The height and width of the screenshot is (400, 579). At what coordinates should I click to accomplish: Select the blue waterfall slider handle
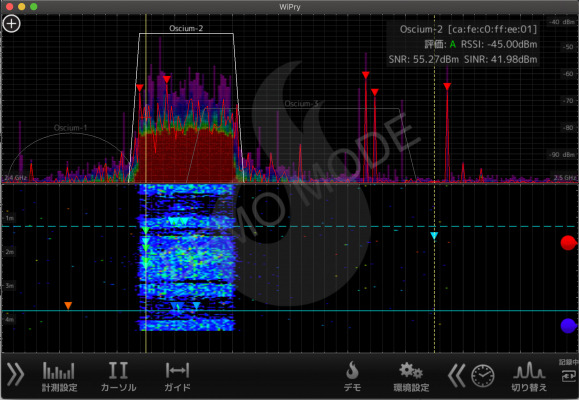[568, 326]
